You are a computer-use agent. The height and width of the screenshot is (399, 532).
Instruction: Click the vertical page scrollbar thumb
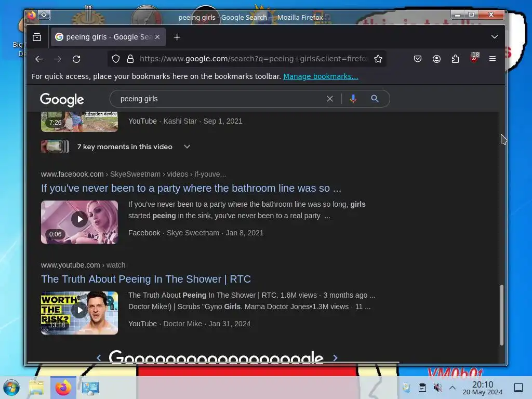[x=501, y=315]
